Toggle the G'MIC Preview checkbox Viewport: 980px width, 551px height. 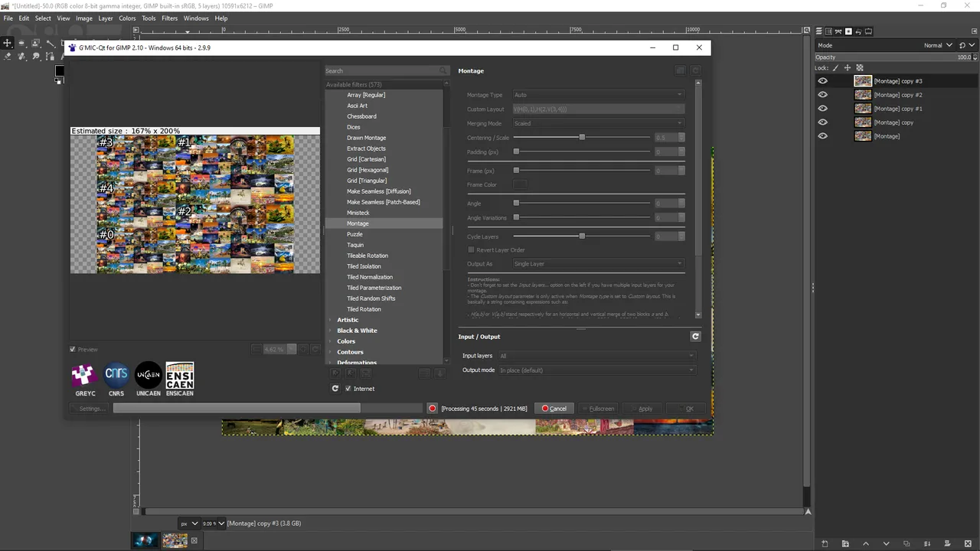(x=73, y=350)
